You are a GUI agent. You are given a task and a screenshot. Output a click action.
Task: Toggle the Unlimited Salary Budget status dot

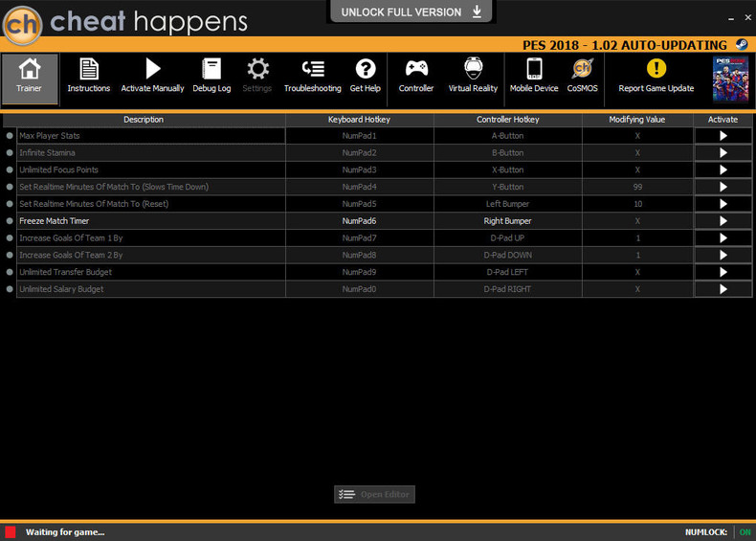(10, 289)
